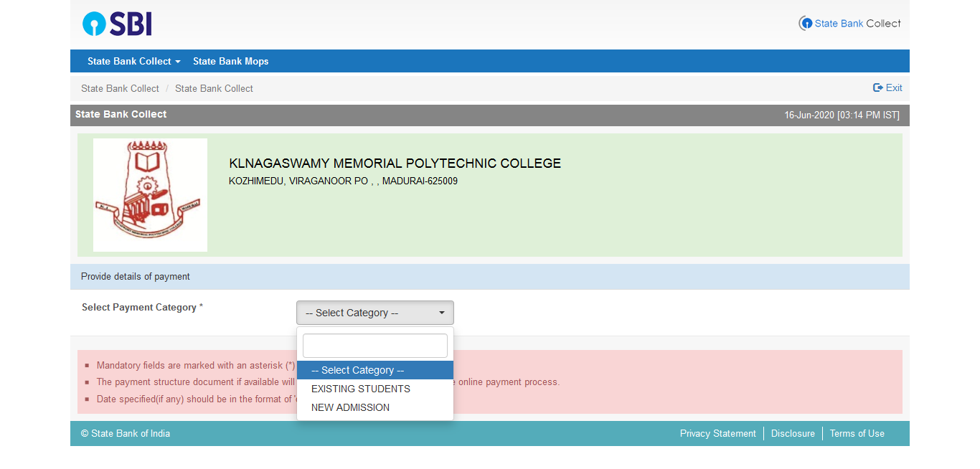The height and width of the screenshot is (469, 980).
Task: Choose '-- Select Category --' highlighted option
Action: pyautogui.click(x=375, y=370)
